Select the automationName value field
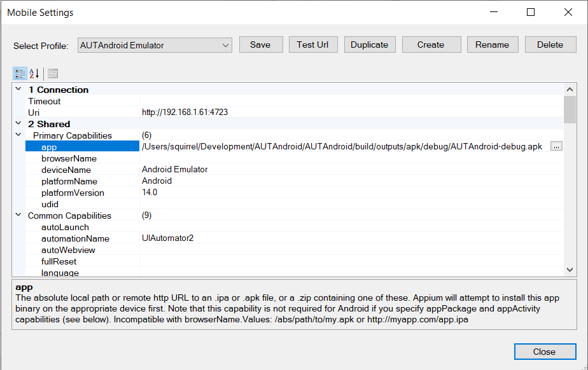 [350, 238]
